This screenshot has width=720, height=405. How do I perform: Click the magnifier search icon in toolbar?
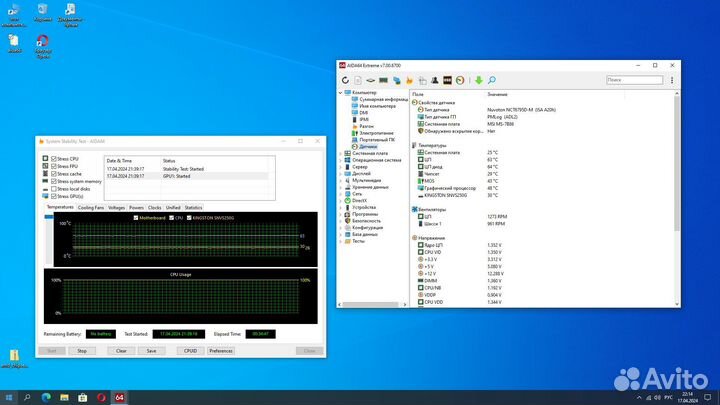click(x=492, y=80)
